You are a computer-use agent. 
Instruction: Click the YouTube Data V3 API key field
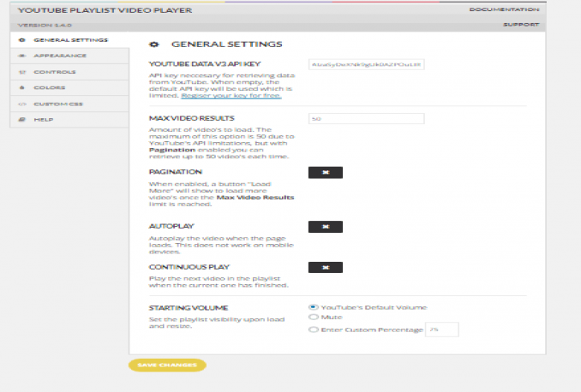click(367, 64)
